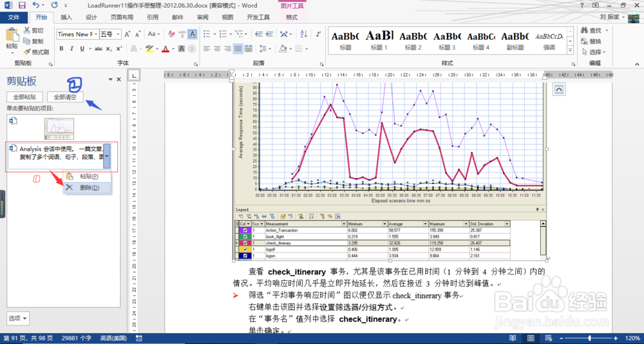
Task: Toggle show/hide paragraph marks
Action: (x=318, y=34)
